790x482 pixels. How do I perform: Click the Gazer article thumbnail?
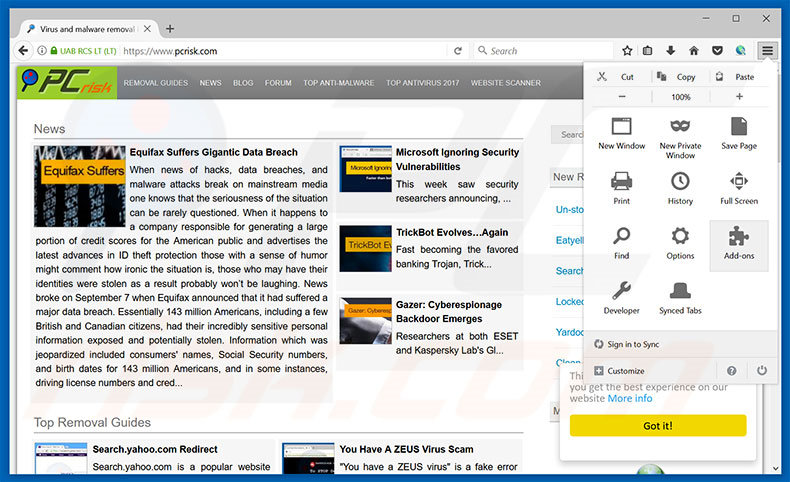(365, 321)
